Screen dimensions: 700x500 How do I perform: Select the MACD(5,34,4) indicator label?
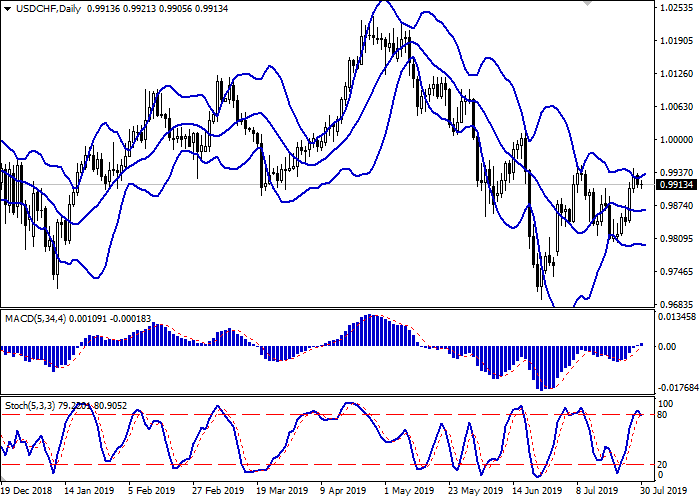click(x=35, y=318)
